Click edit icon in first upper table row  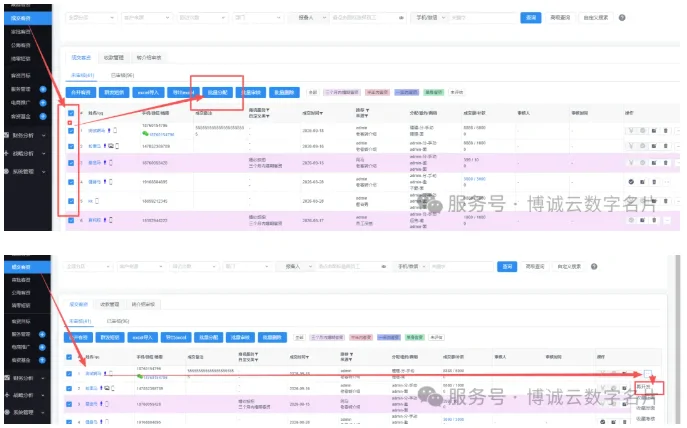pos(654,131)
